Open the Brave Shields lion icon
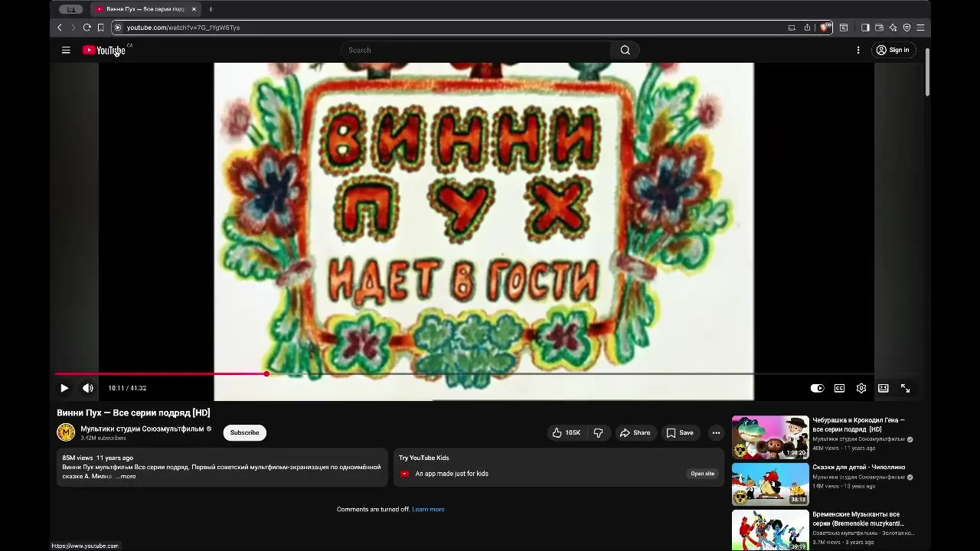 [825, 28]
